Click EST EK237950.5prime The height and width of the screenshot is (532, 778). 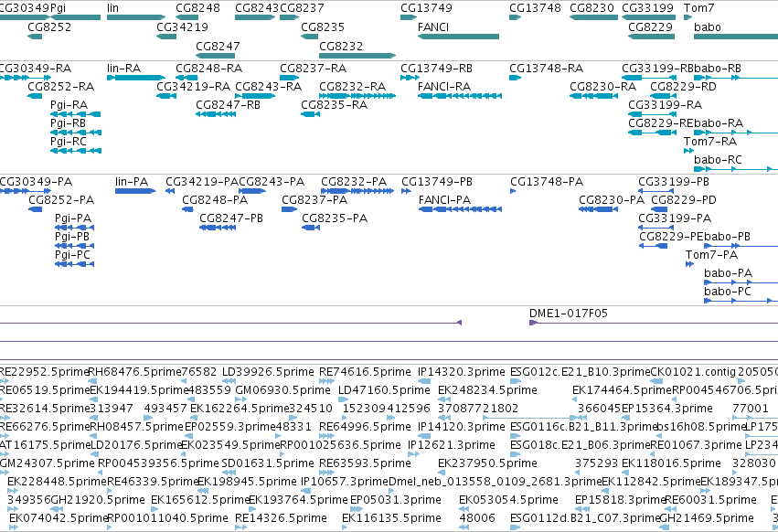coord(487,463)
